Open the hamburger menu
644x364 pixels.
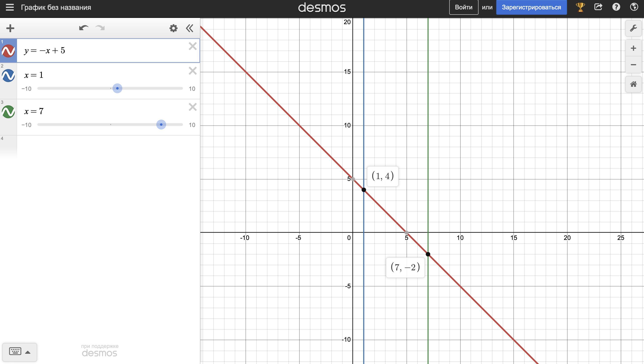click(9, 7)
